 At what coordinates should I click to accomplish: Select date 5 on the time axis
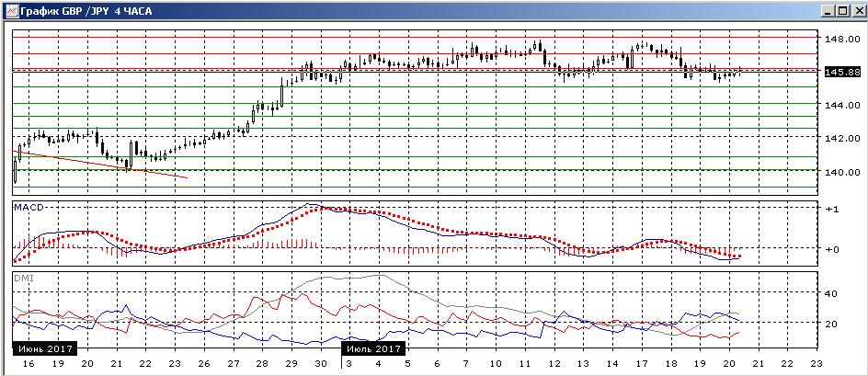[x=407, y=364]
